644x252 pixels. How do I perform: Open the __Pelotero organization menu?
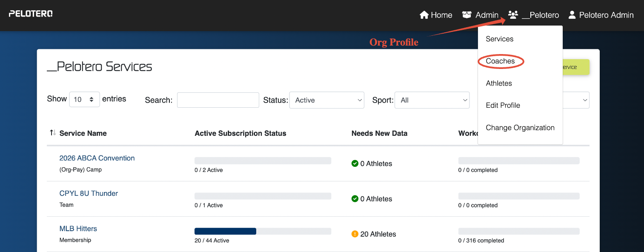tap(533, 15)
